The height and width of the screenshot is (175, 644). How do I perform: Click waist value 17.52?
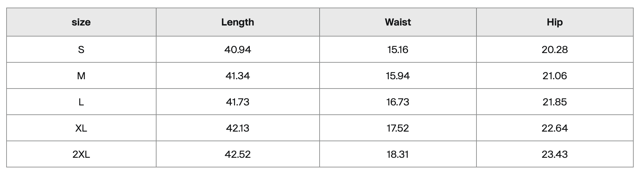pyautogui.click(x=398, y=128)
